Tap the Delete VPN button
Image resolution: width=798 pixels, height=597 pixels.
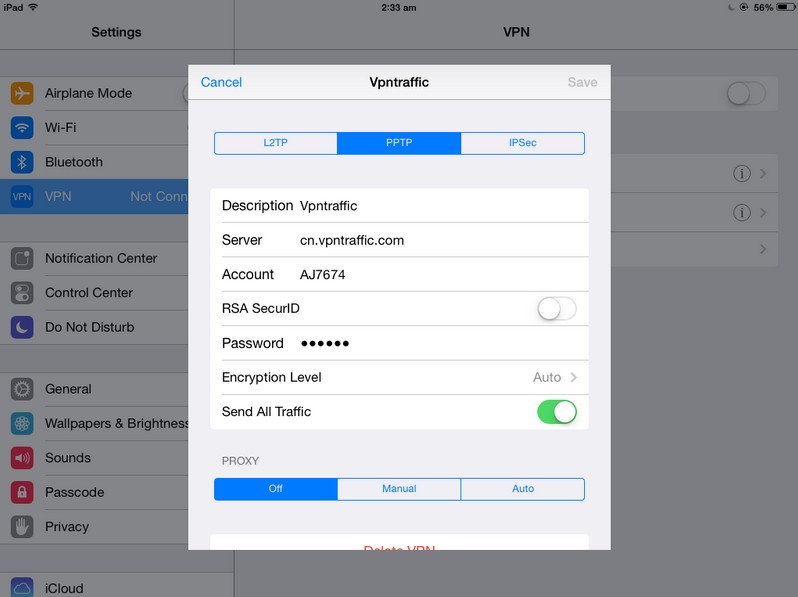coord(400,543)
